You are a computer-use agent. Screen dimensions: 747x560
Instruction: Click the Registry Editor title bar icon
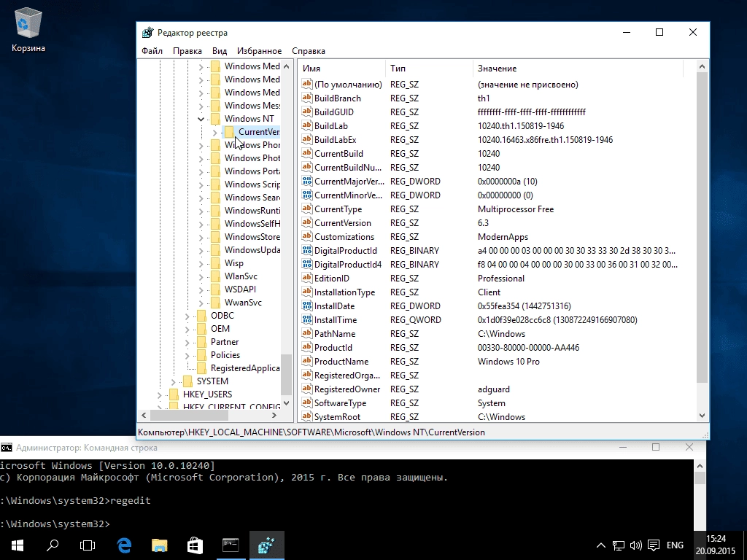(x=147, y=32)
